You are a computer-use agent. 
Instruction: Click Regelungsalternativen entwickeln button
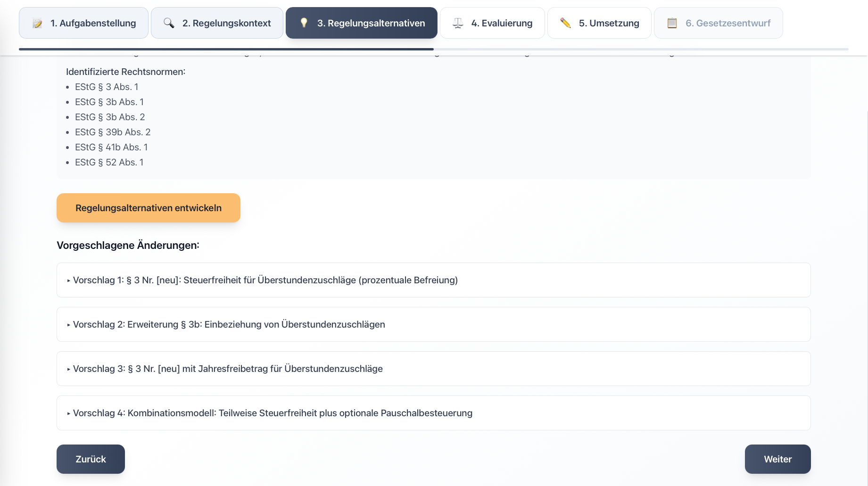tap(149, 208)
